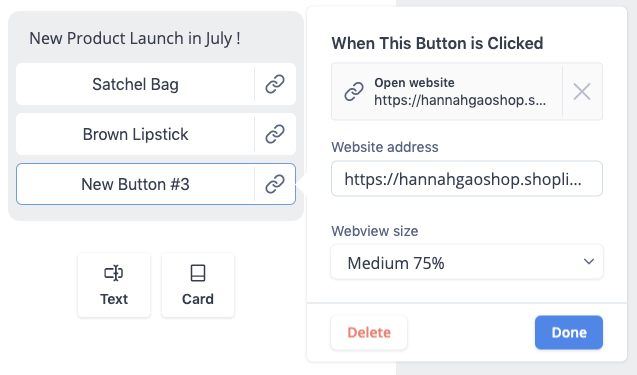Remove the Open website action with X
The height and width of the screenshot is (375, 637).
pos(582,91)
